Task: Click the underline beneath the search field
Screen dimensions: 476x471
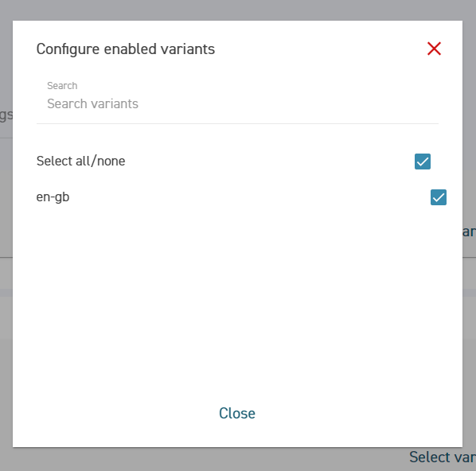Action: [237, 123]
